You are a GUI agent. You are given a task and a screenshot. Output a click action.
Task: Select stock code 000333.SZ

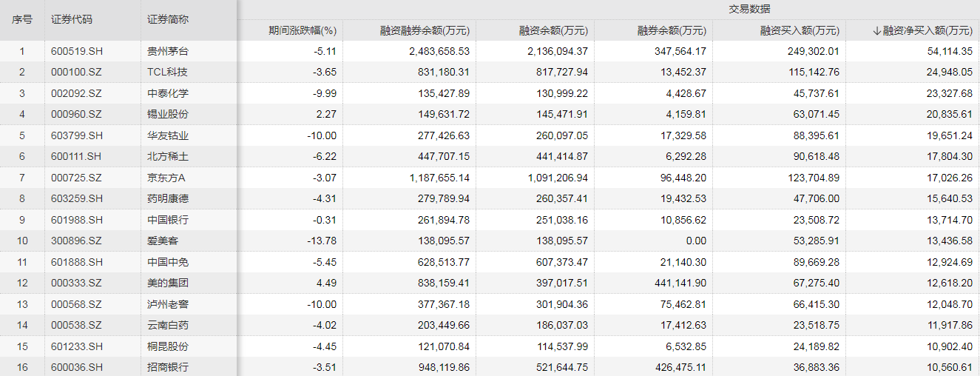(x=76, y=283)
